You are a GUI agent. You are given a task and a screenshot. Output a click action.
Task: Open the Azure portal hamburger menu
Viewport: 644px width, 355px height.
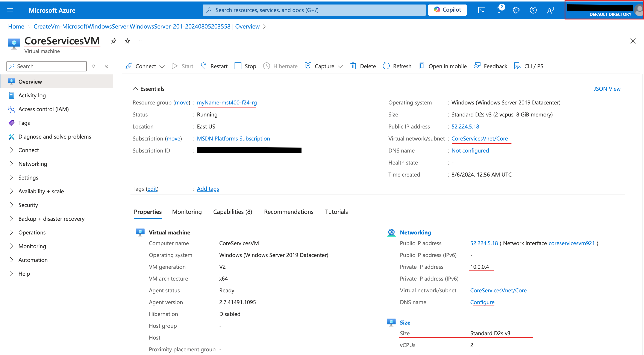click(x=10, y=10)
